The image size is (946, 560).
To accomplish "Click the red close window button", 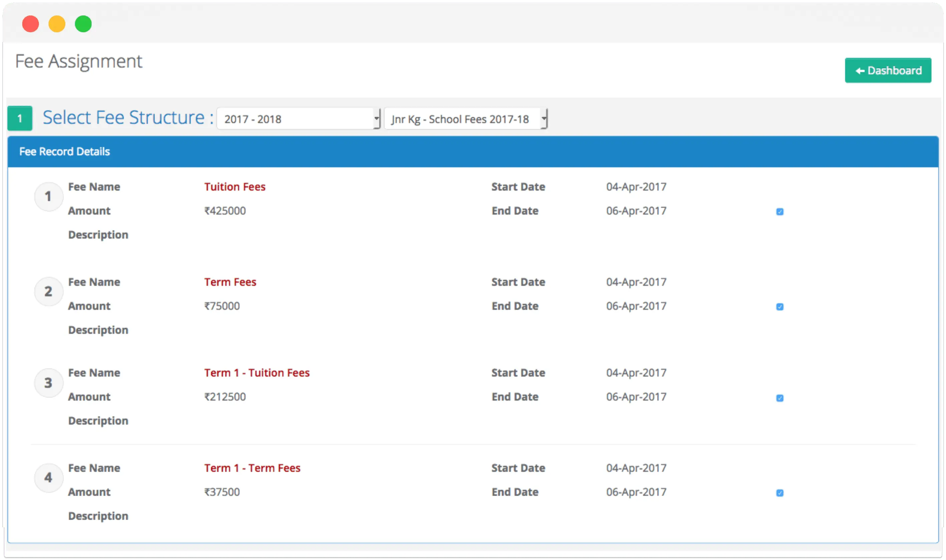I will 30,24.
